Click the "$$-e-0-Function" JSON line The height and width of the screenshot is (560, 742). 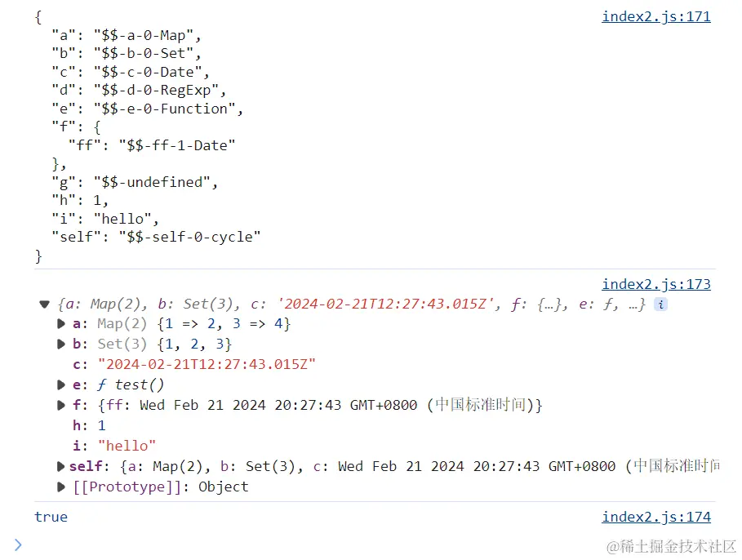pyautogui.click(x=147, y=109)
